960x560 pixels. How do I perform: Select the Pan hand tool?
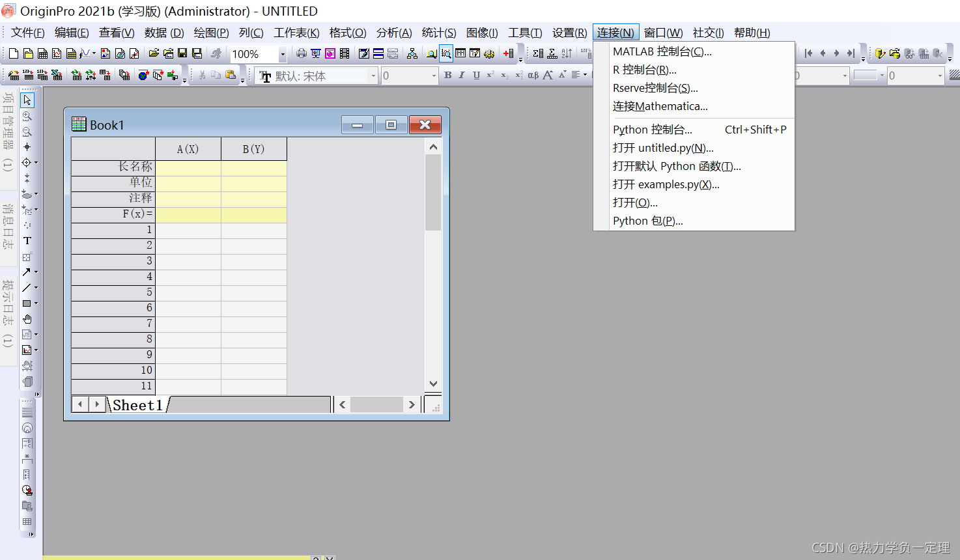[x=27, y=319]
